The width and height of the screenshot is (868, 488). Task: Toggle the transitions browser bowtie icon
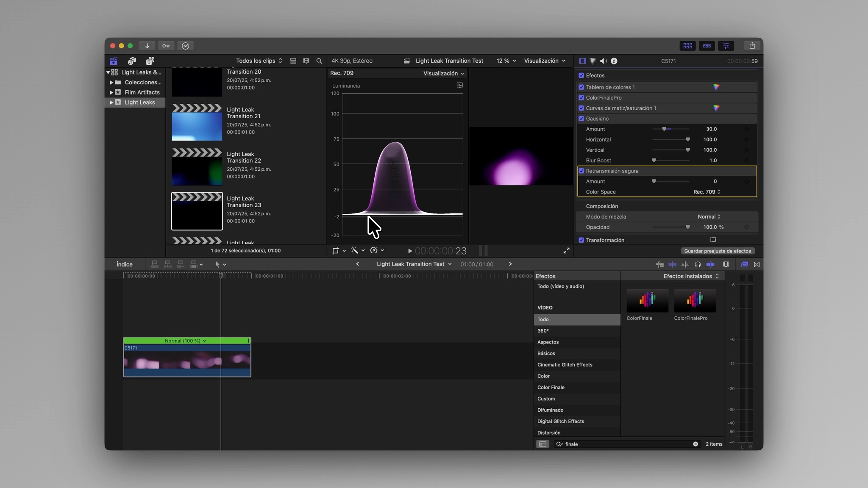[x=757, y=264]
